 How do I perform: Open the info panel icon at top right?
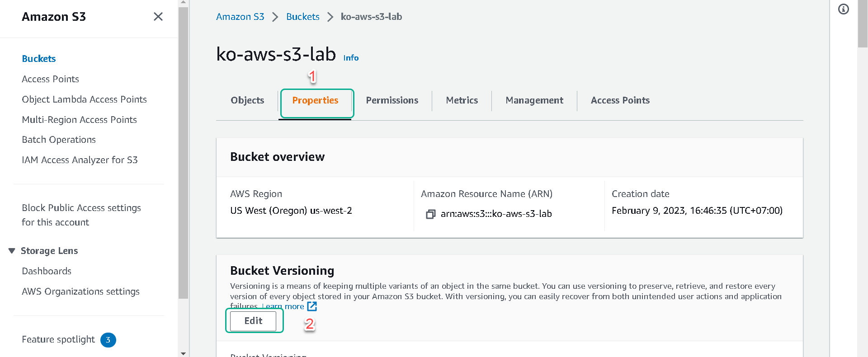coord(844,9)
